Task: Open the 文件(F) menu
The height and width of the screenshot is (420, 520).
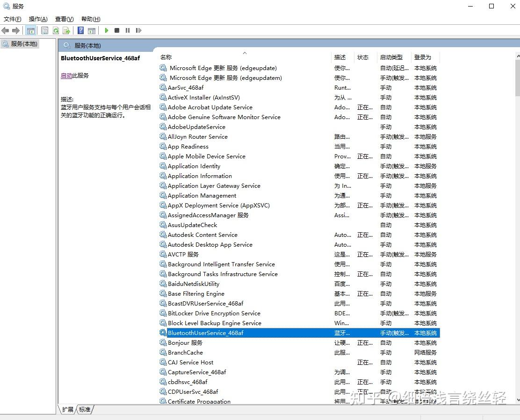Action: 13,19
